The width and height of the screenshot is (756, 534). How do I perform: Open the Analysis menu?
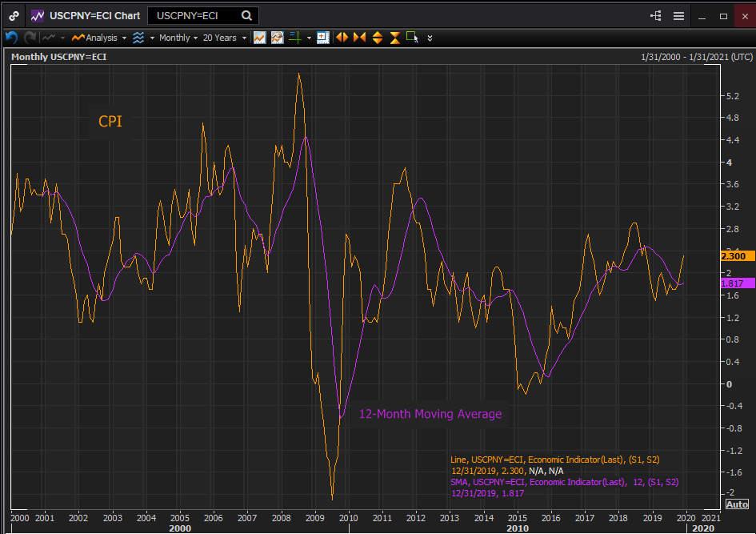[99, 38]
